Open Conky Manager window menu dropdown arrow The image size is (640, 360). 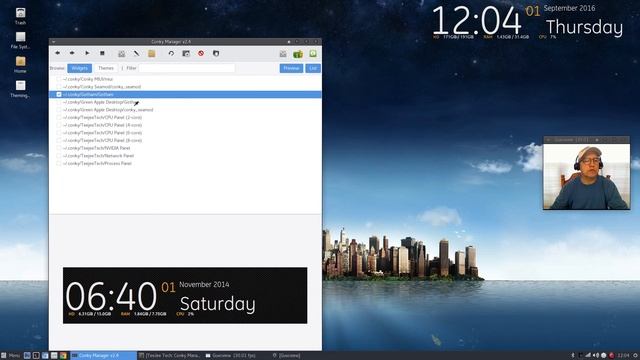pos(53,42)
